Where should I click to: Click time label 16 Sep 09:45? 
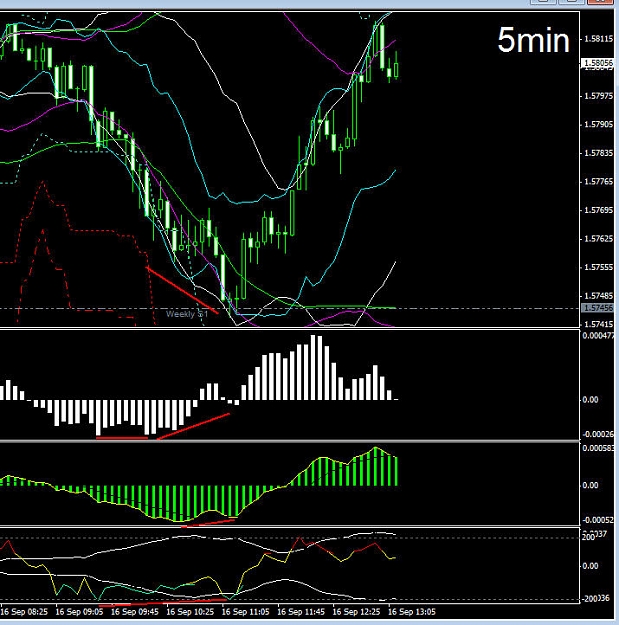[135, 611]
